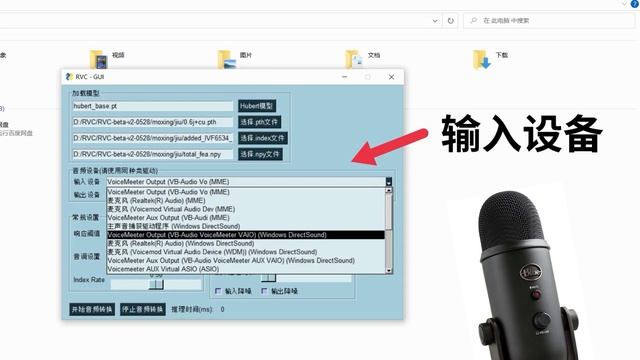The image size is (640, 360).
Task: Select first VoiceMeeter Output (VB-Audio Vo (MME) list item
Action: pos(246,192)
